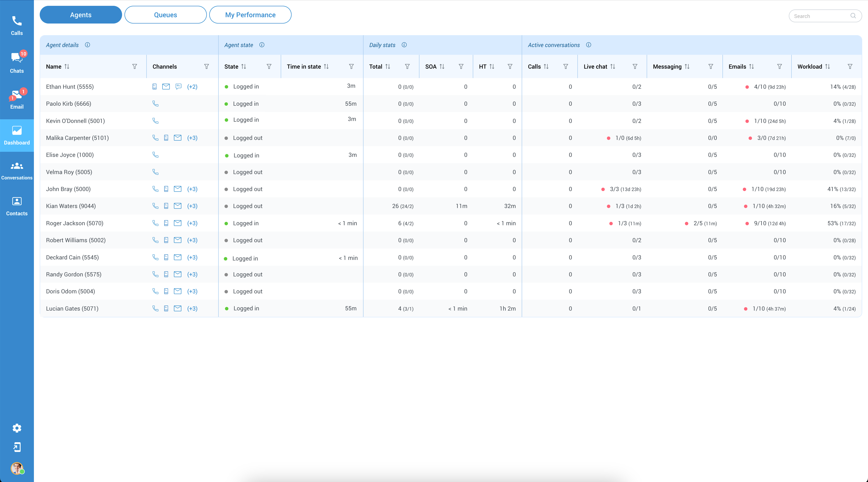868x482 pixels.
Task: Toggle filter on SOA column
Action: (462, 66)
